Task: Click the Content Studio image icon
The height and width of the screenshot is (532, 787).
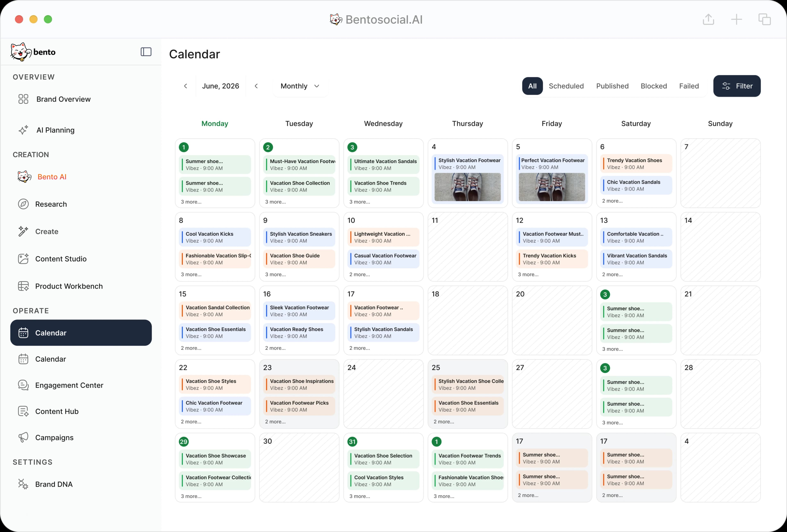Action: [x=23, y=259]
